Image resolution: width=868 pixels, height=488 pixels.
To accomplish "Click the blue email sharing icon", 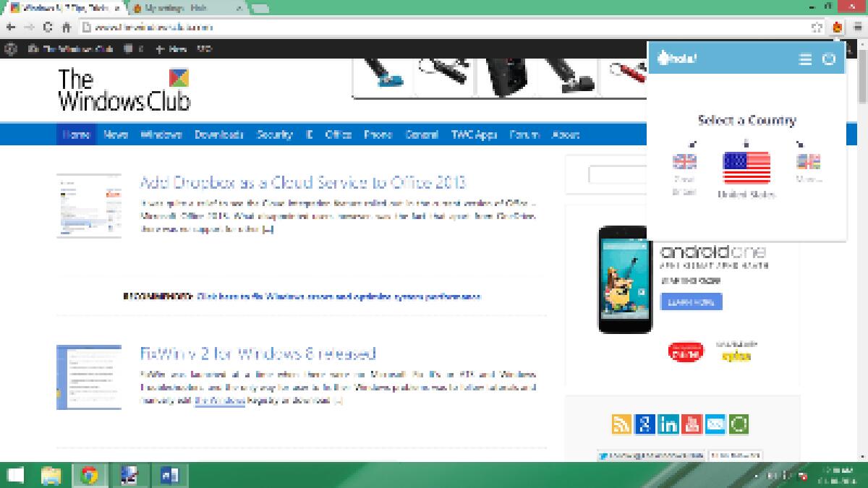I will (715, 424).
